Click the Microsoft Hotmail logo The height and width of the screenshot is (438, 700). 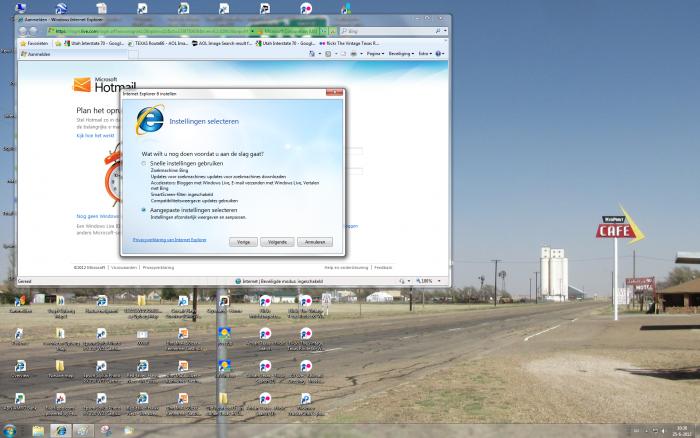pyautogui.click(x=104, y=84)
